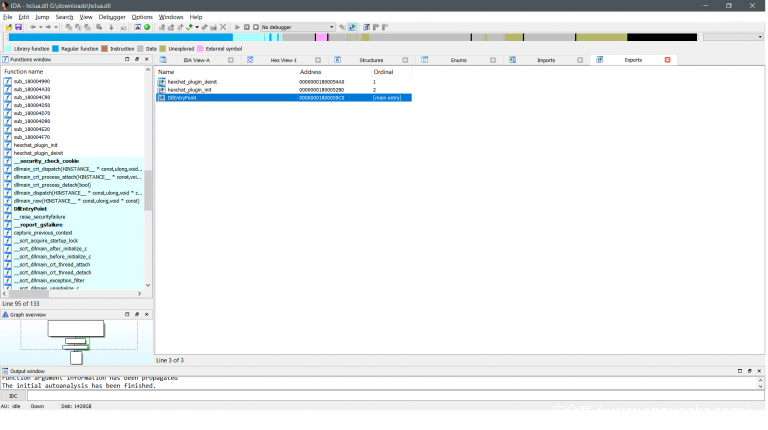Click the X delete icon in toolbar

[x=223, y=27]
